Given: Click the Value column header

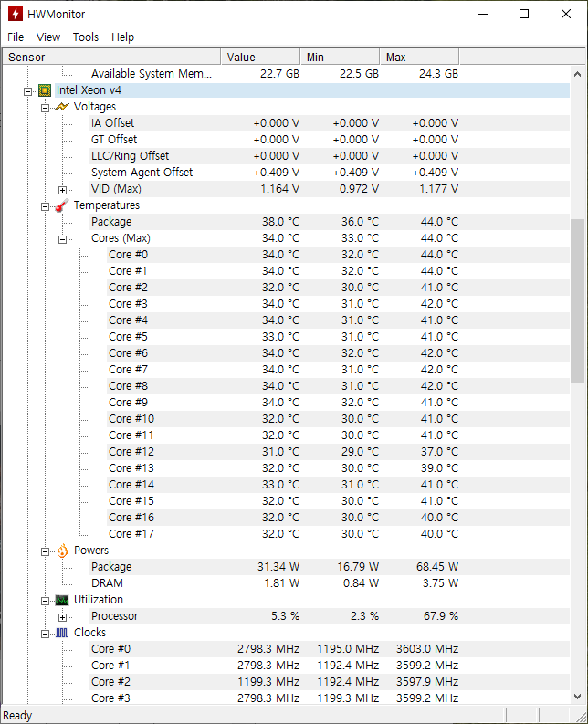Looking at the screenshot, I should [260, 57].
